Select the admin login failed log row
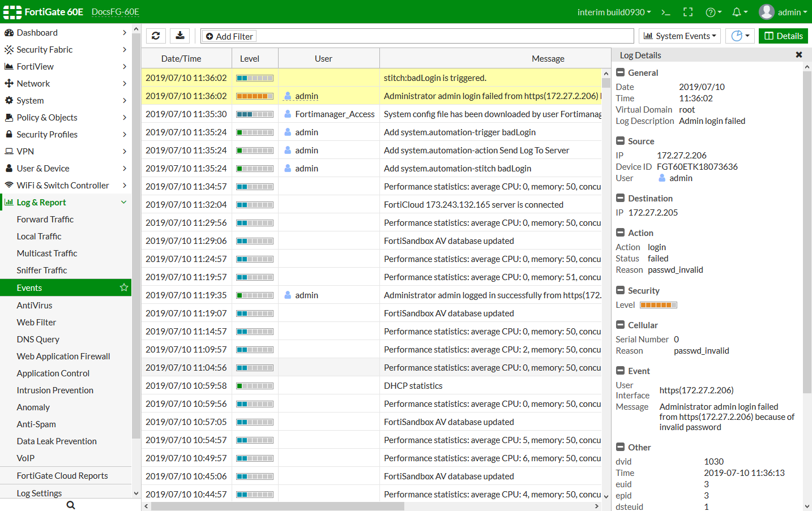 [490, 96]
